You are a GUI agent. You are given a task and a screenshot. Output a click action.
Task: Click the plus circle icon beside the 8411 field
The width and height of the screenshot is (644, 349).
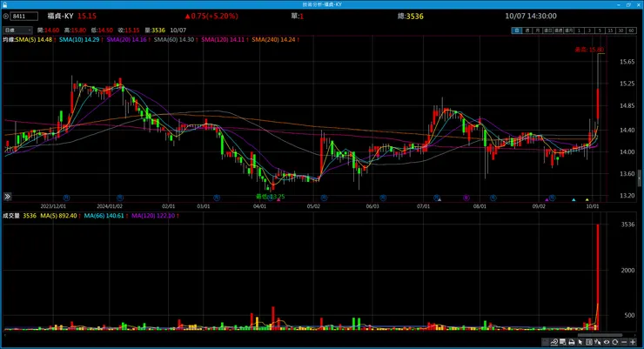click(6, 17)
